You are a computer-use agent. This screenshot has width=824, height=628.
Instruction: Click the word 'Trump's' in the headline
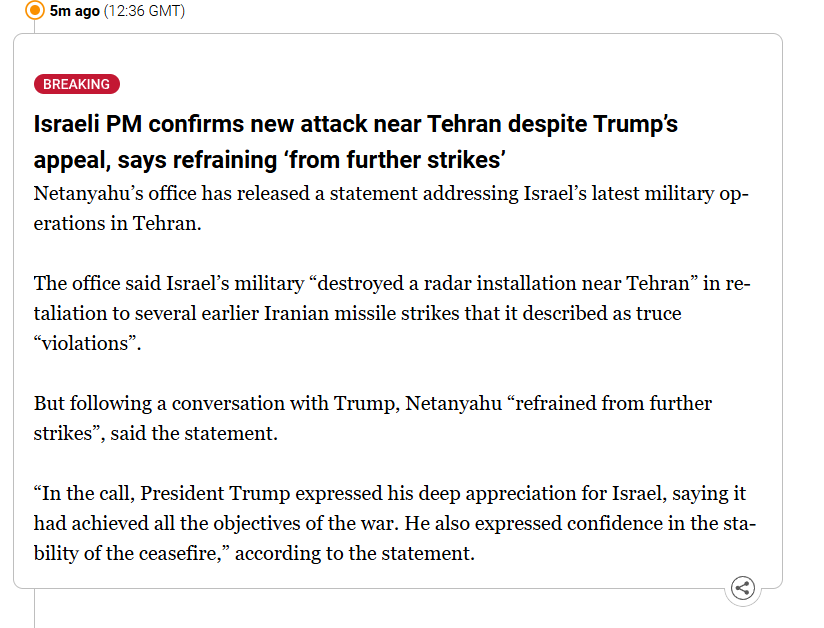point(636,125)
